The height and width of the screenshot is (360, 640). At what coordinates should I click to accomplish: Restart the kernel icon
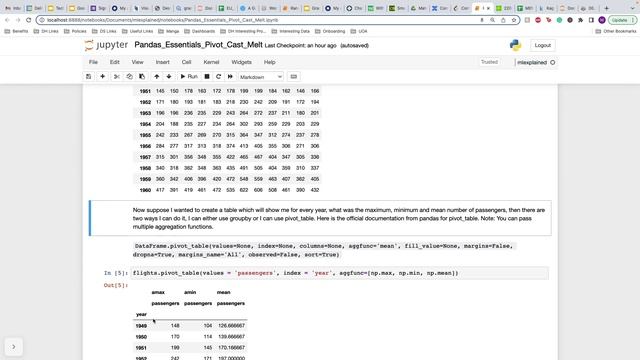coord(218,77)
